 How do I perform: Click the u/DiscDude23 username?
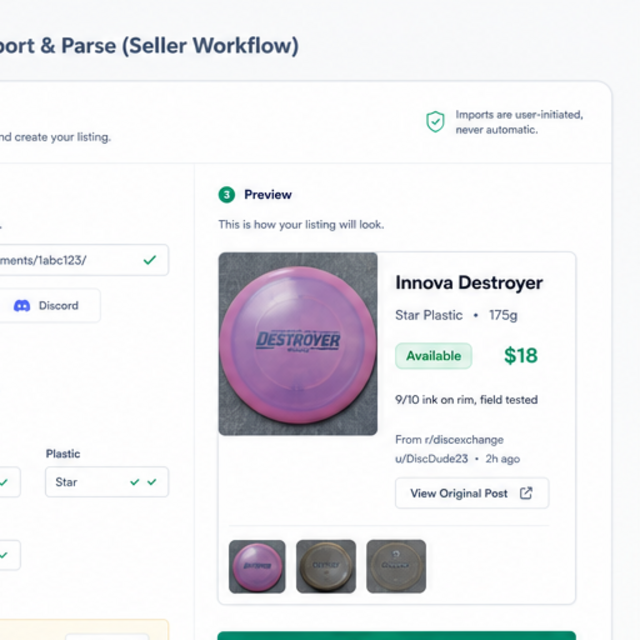tap(431, 459)
